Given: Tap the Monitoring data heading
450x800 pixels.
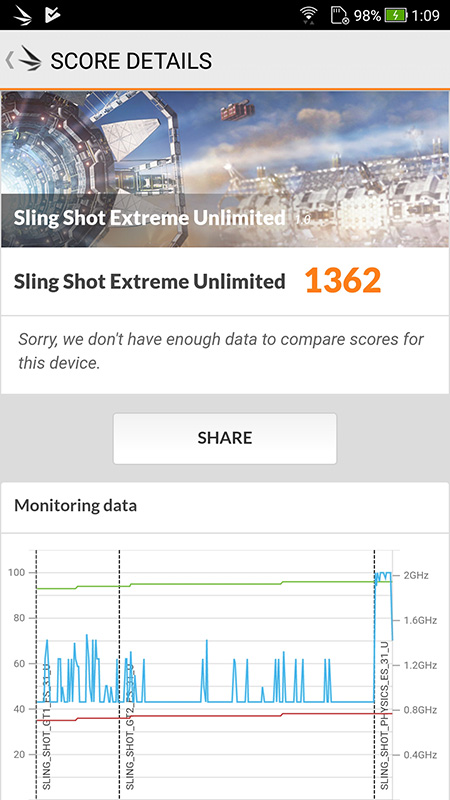Looking at the screenshot, I should pos(76,506).
